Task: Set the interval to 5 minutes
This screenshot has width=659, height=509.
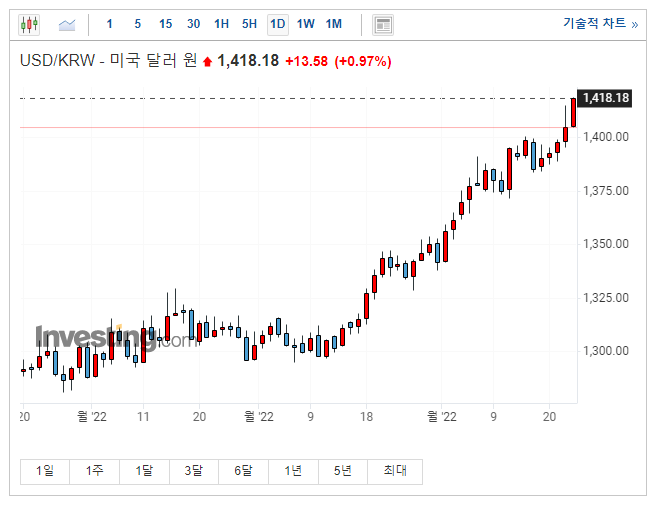Action: tap(137, 24)
